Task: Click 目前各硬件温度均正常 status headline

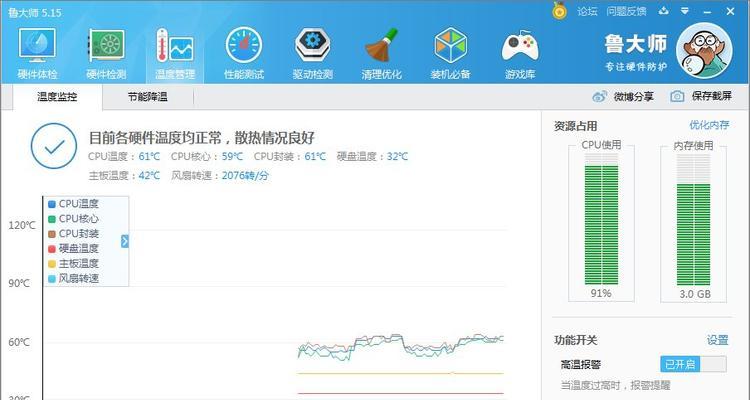Action: coord(201,138)
